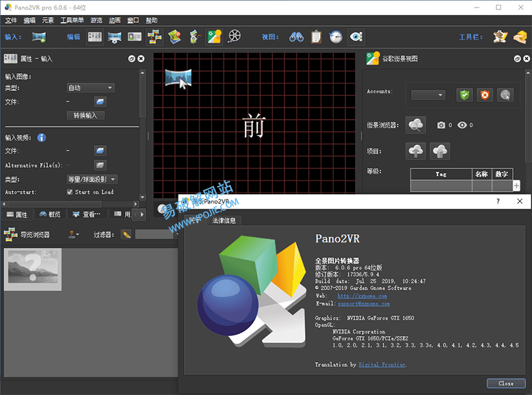Expand hidden panel tabs arrow

[x=142, y=214]
